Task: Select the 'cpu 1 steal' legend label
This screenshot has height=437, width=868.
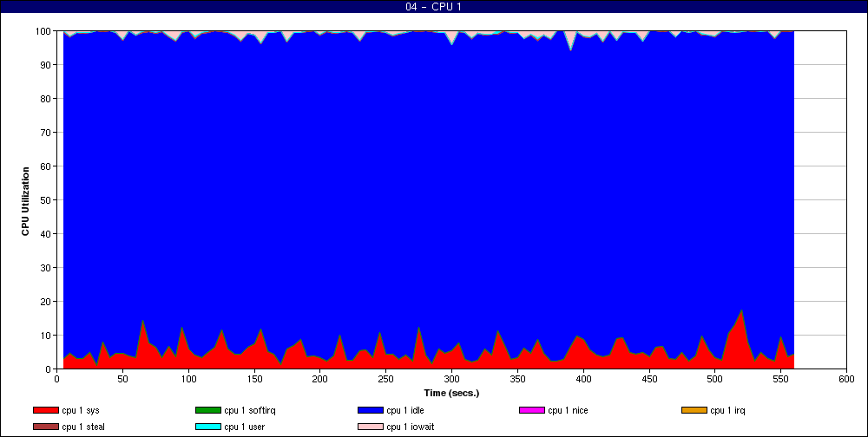Action: click(83, 427)
